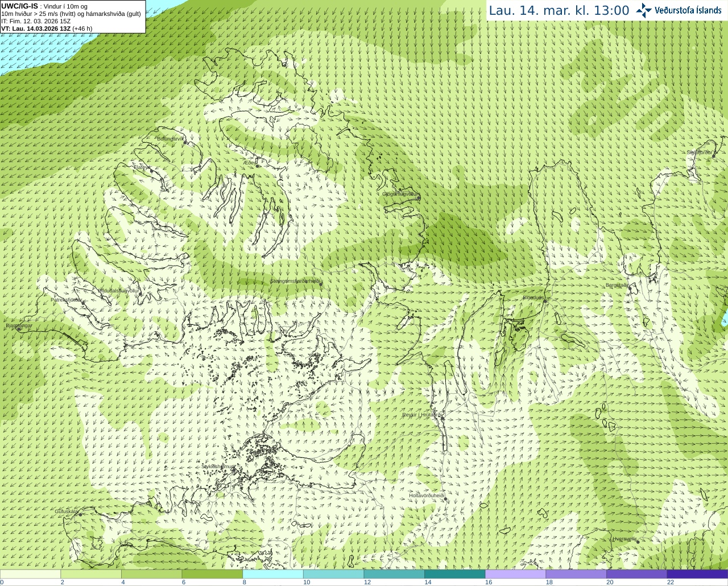Click the Veðurstofa Íslands logo text
This screenshot has height=586, width=728.
tap(688, 10)
